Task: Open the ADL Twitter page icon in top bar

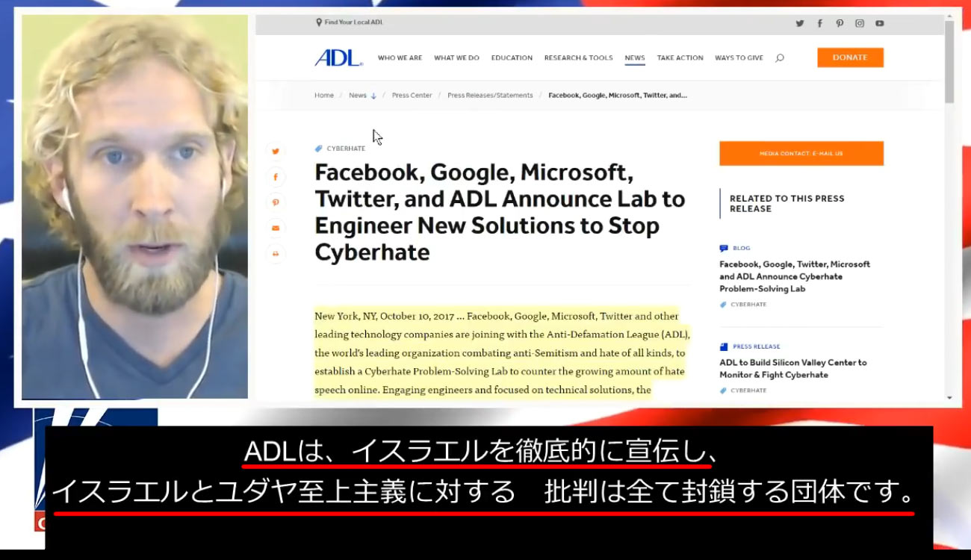Action: [x=800, y=23]
